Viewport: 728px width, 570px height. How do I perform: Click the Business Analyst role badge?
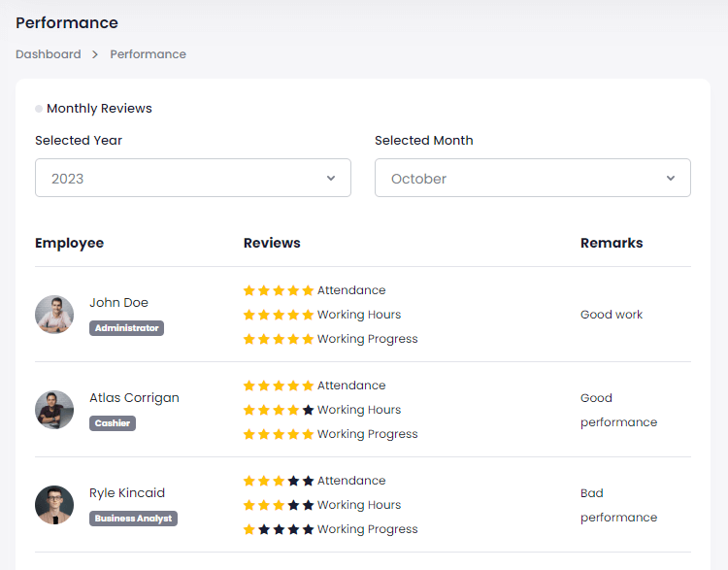(x=133, y=519)
